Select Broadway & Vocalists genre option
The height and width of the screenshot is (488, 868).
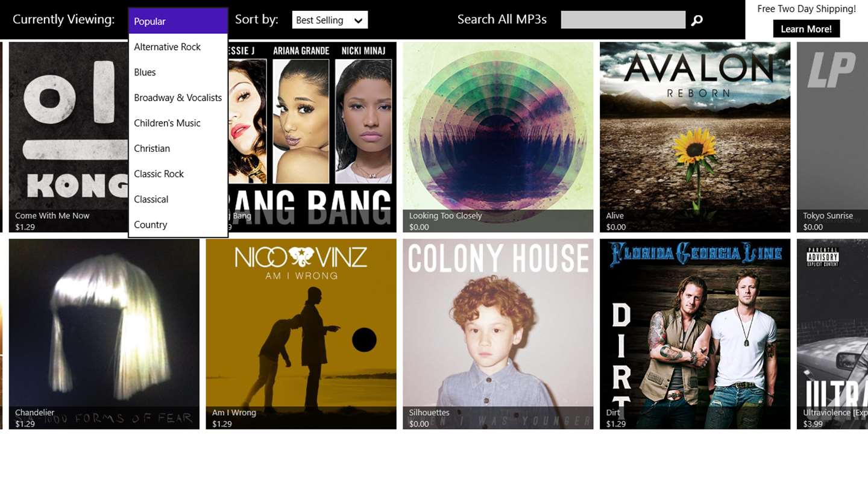pos(178,98)
